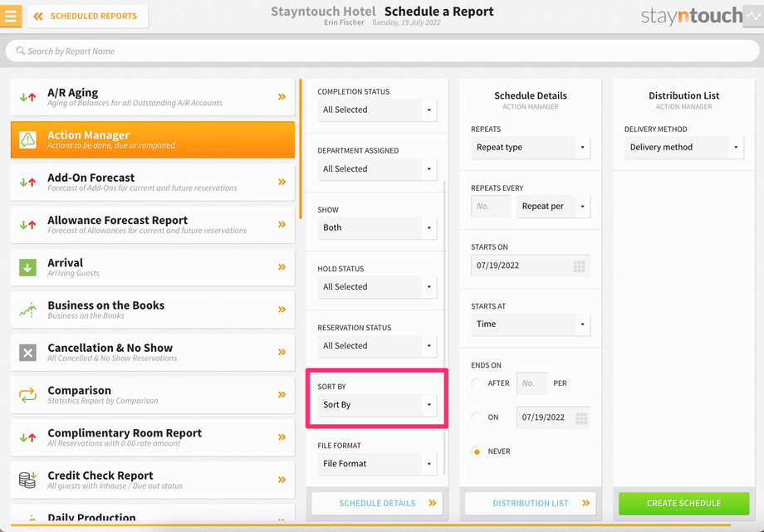
Task: Click the Distribution List button
Action: point(531,503)
